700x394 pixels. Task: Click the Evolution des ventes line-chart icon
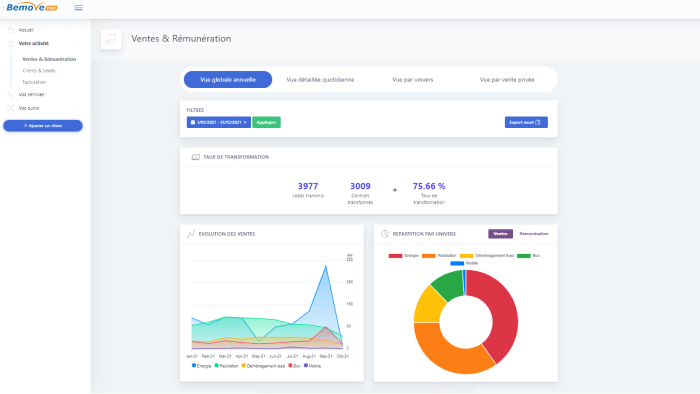pyautogui.click(x=191, y=234)
